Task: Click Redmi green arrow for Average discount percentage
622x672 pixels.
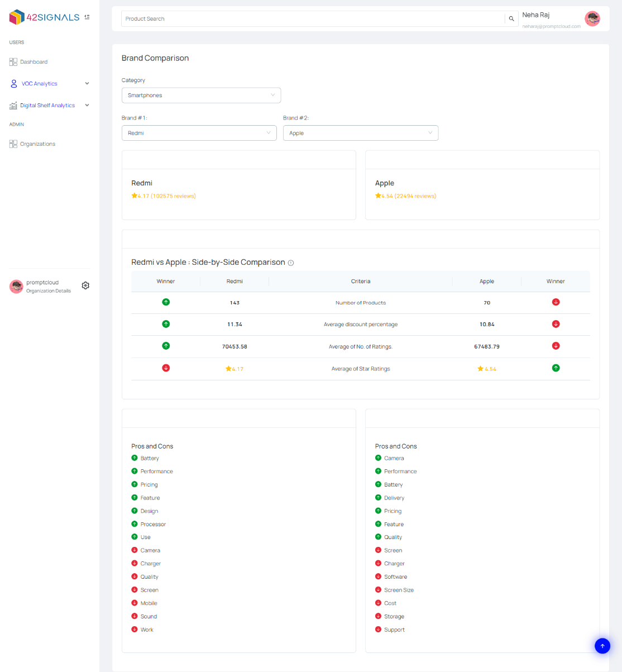Action: tap(166, 324)
